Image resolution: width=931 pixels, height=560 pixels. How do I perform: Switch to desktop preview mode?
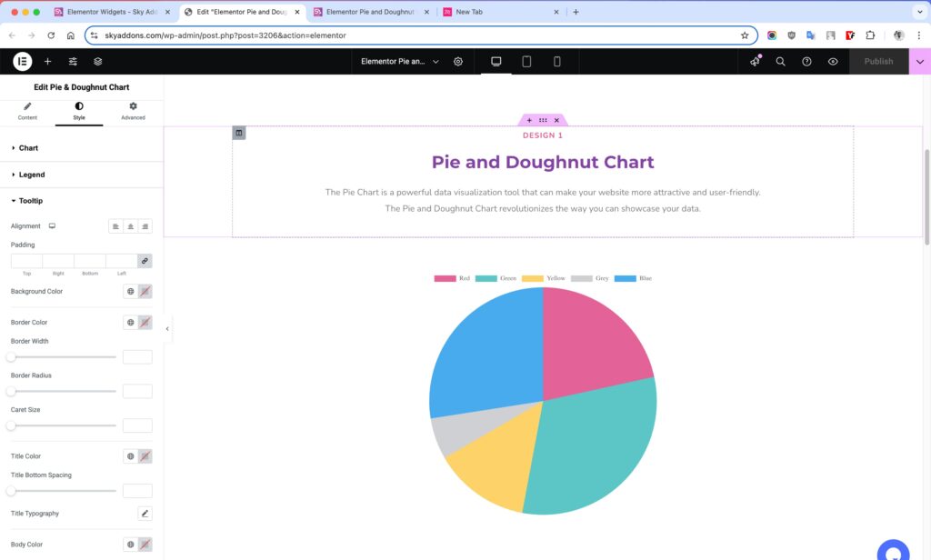point(496,61)
